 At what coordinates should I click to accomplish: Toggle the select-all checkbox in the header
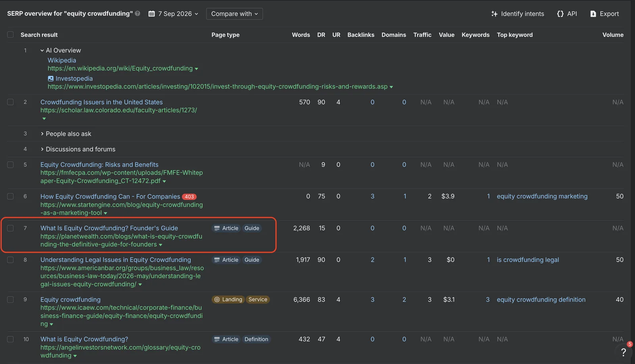click(x=10, y=35)
